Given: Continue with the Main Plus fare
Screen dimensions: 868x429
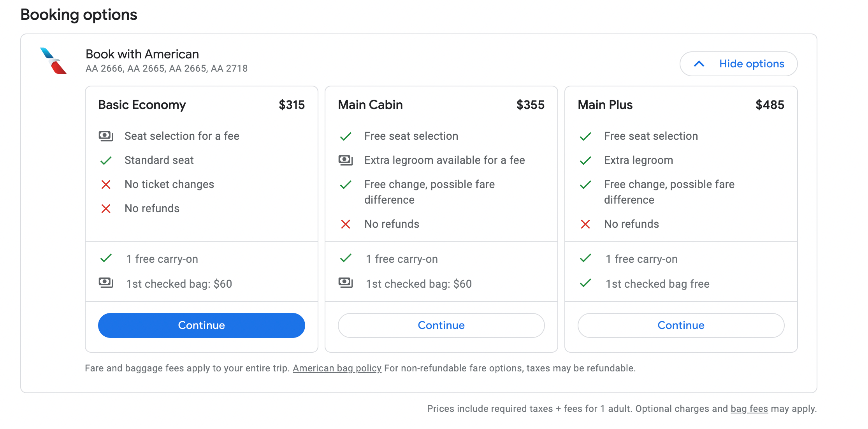Looking at the screenshot, I should [681, 325].
